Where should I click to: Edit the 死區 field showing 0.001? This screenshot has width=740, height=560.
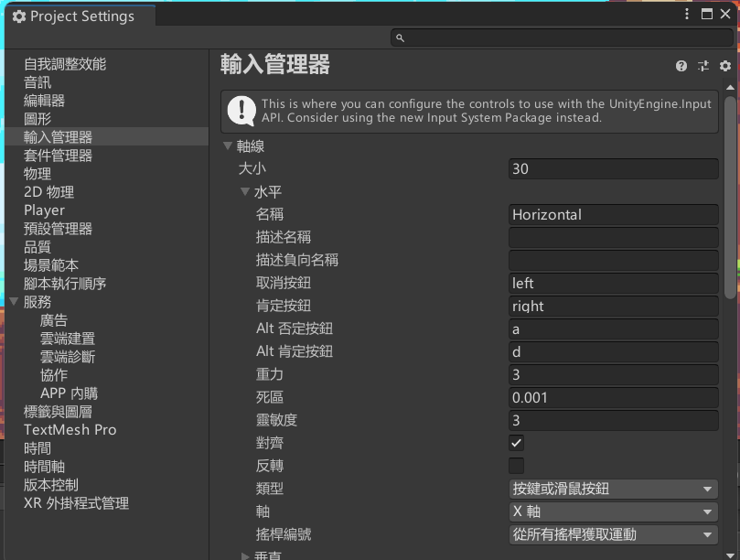(x=614, y=397)
